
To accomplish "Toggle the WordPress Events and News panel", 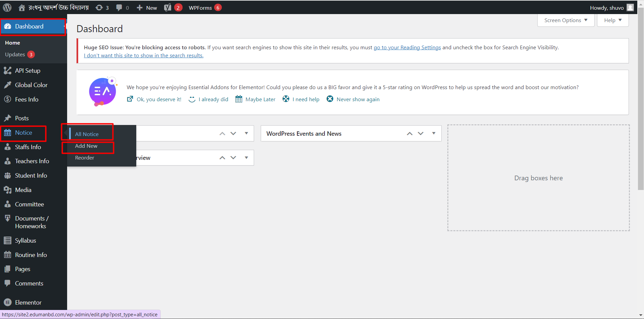I will [434, 133].
